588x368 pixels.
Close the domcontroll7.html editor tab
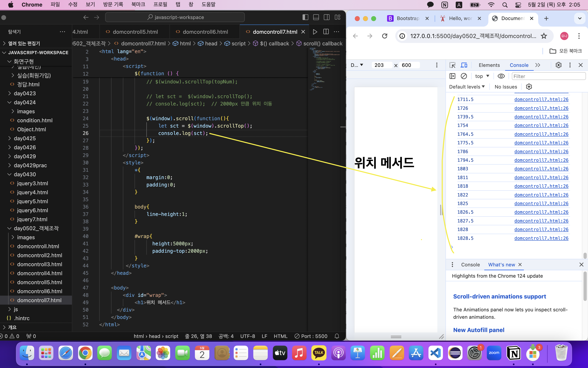pyautogui.click(x=303, y=32)
